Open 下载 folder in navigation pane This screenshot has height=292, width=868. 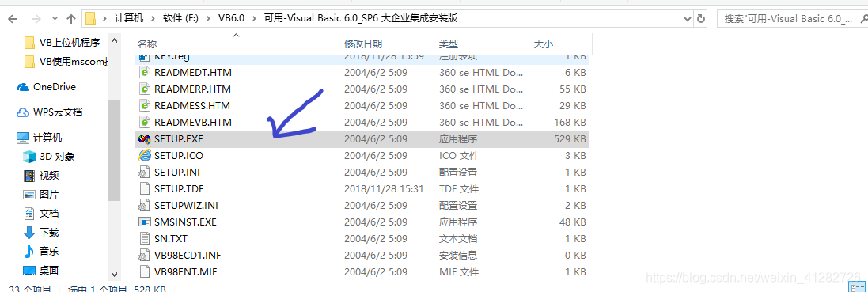pos(48,232)
